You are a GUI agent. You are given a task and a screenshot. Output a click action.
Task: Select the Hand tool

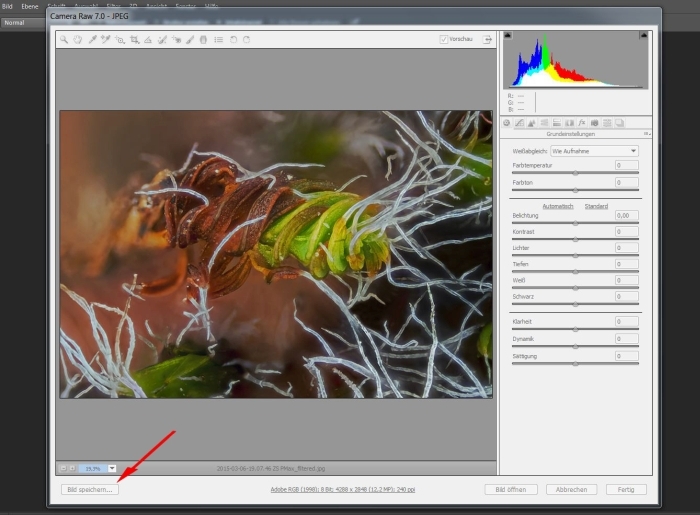point(77,40)
